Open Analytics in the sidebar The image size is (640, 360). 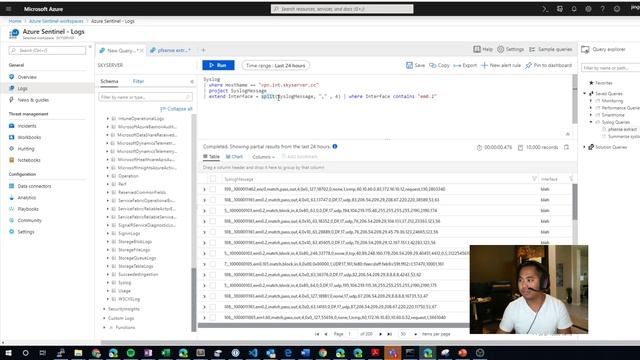[27, 197]
